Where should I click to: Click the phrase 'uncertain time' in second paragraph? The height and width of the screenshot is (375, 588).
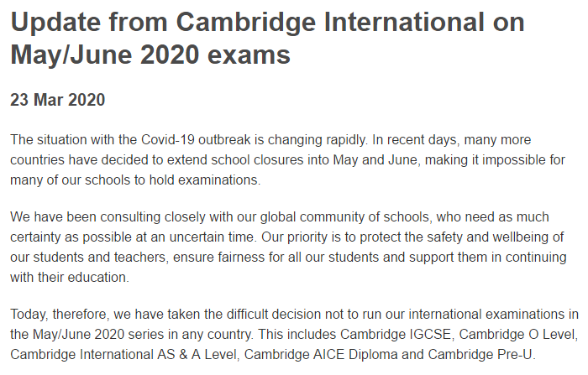tap(213, 237)
